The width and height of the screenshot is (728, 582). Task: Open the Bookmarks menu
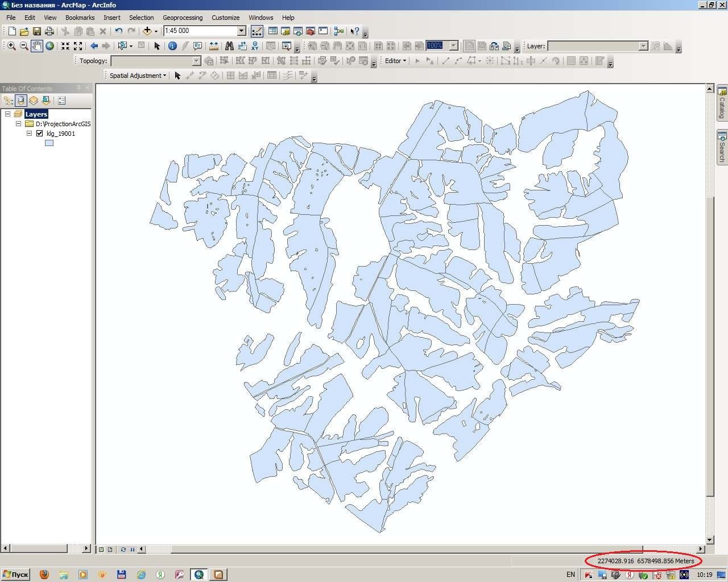[x=80, y=18]
